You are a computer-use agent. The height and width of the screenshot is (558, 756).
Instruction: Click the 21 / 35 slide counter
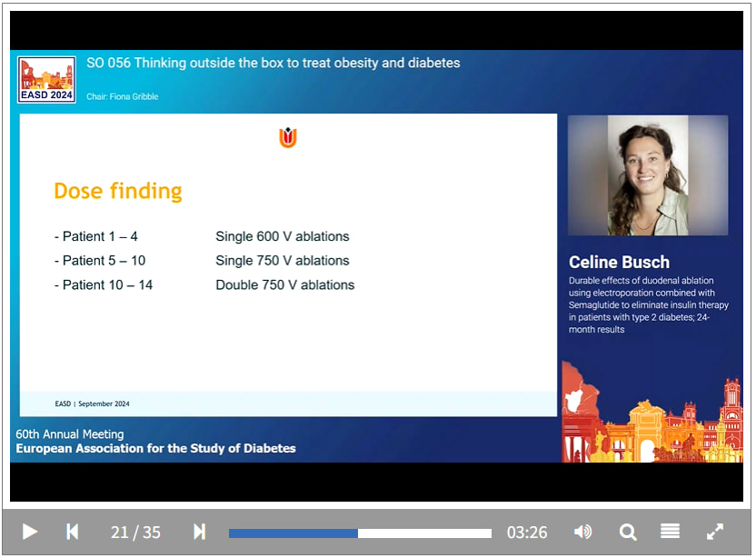pyautogui.click(x=135, y=533)
